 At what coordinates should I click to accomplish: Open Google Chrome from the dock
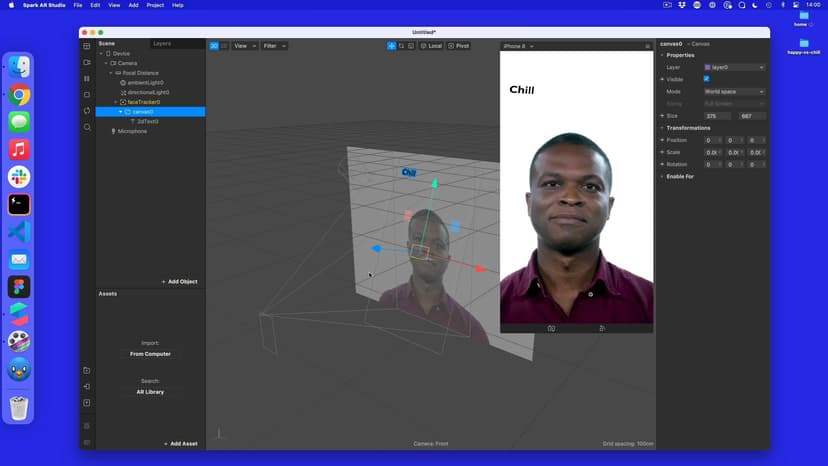point(19,95)
